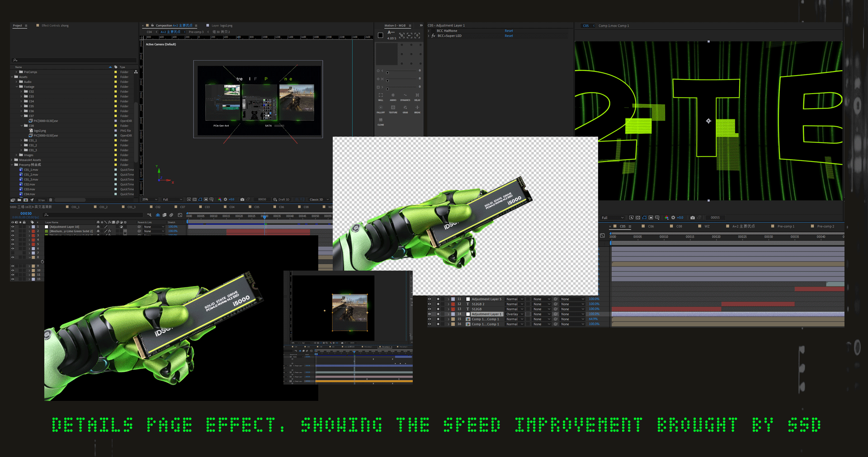Click the Dynamics tool in Motion-3

coord(405,96)
